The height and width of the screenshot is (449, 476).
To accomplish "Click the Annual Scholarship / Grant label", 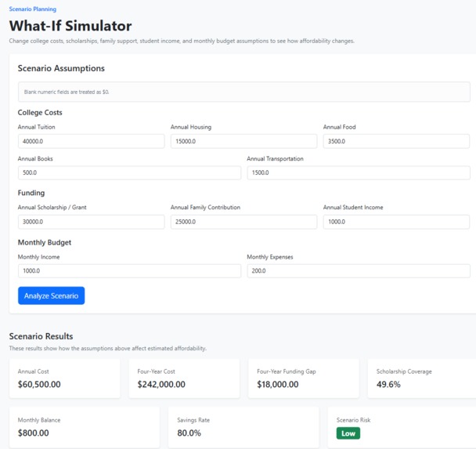I will coord(52,208).
